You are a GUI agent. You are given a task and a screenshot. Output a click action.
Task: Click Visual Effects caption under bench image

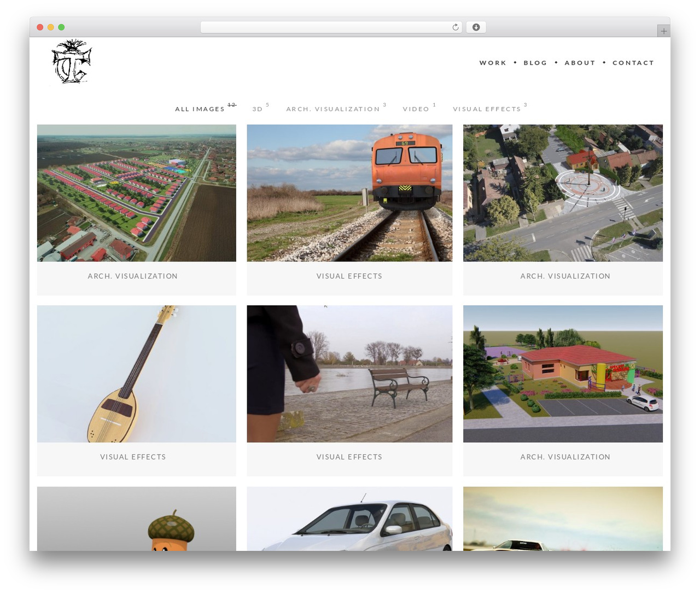pyautogui.click(x=349, y=457)
